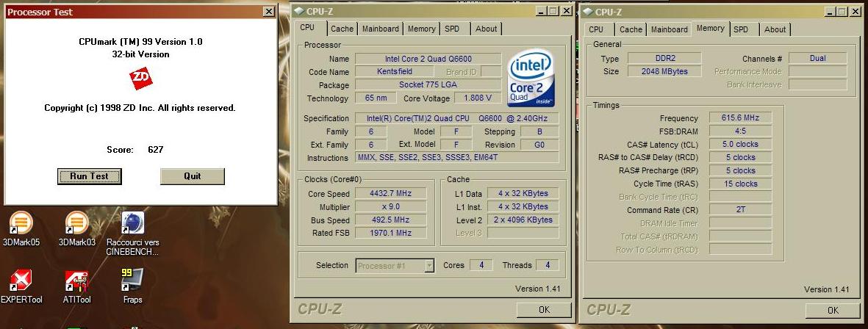Viewport: 868px width, 329px height.
Task: Click the Cycle Time value 15 clocks
Action: click(740, 184)
